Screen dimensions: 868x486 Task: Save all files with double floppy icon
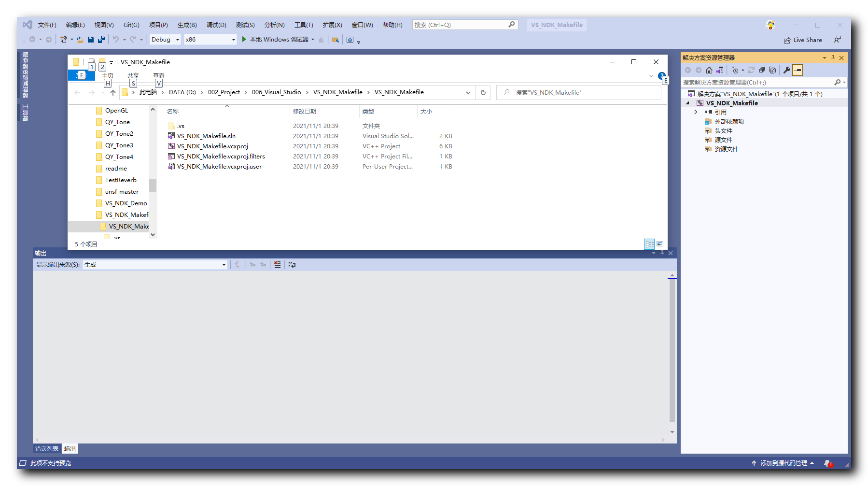101,40
